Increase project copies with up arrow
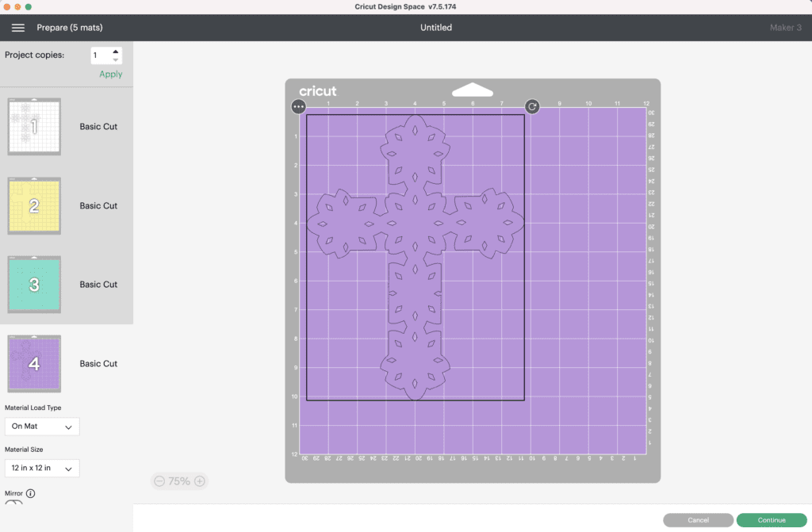This screenshot has height=532, width=812. click(116, 52)
